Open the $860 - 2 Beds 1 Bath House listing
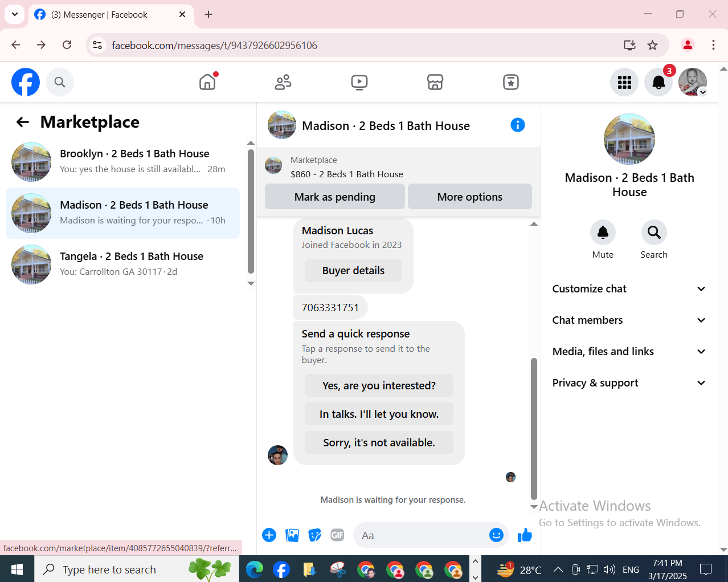 (347, 174)
